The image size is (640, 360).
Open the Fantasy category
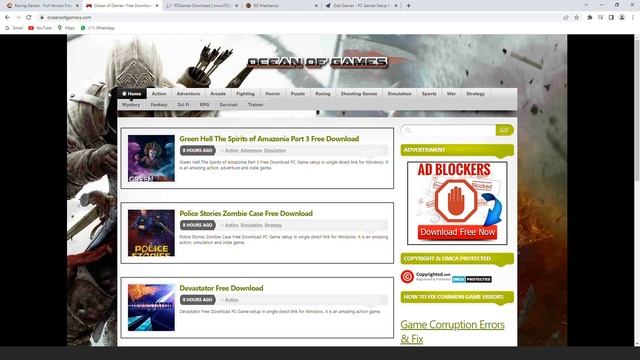click(x=159, y=104)
